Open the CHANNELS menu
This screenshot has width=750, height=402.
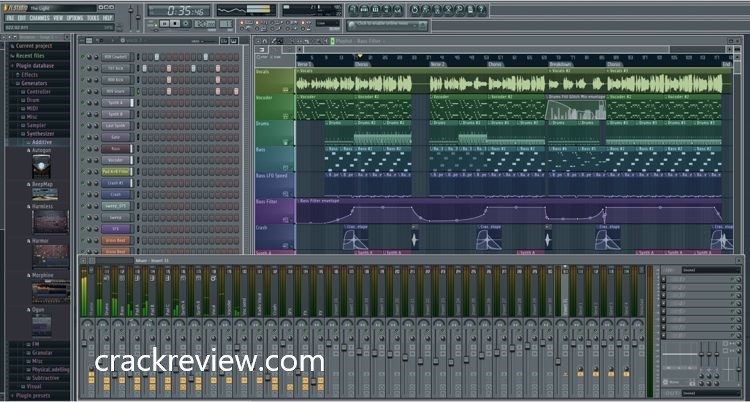40,17
